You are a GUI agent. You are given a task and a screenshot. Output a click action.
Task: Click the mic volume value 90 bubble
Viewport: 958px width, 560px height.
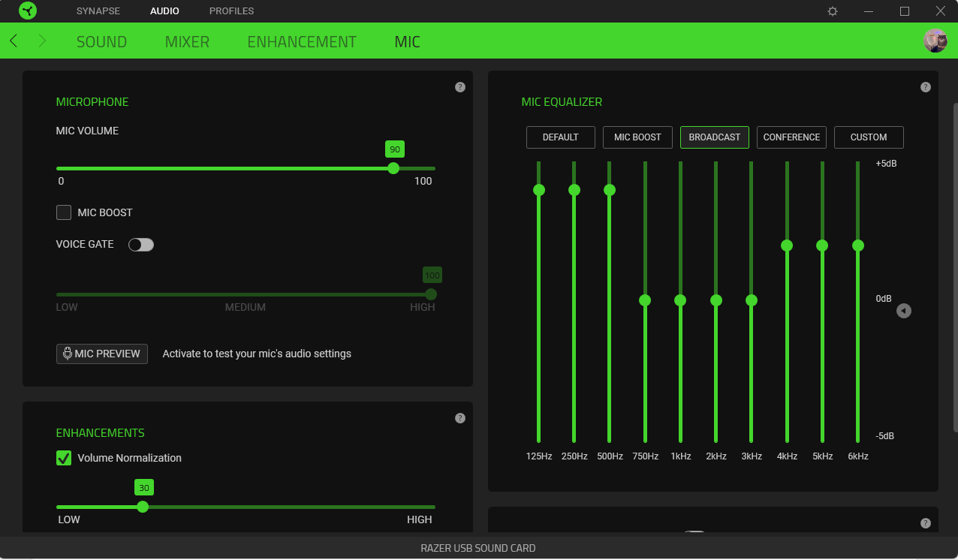click(x=395, y=149)
